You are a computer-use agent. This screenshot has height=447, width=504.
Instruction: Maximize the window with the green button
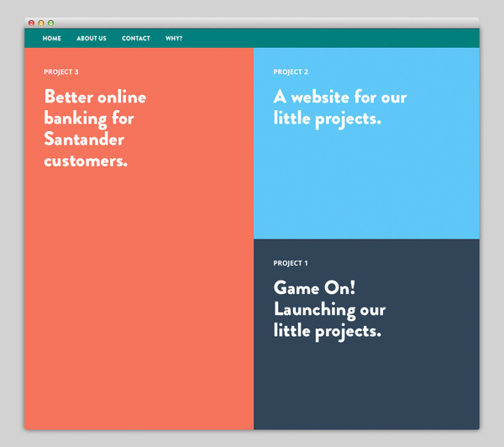[50, 23]
